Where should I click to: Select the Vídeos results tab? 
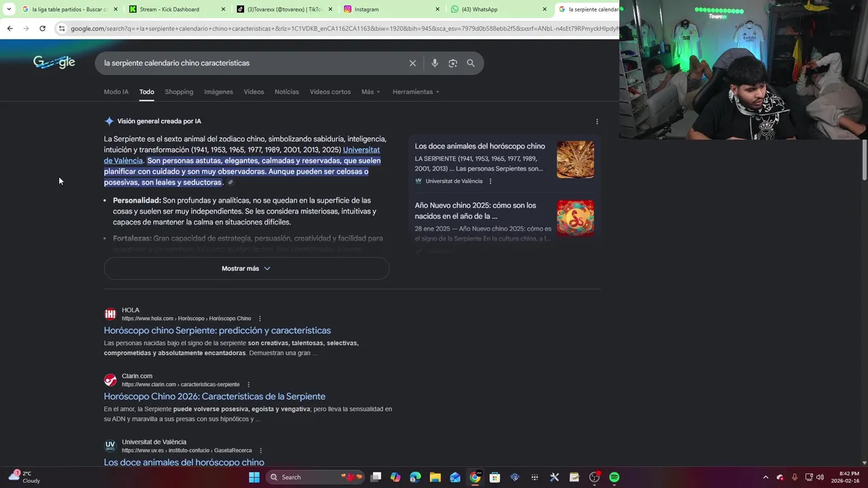pos(254,91)
